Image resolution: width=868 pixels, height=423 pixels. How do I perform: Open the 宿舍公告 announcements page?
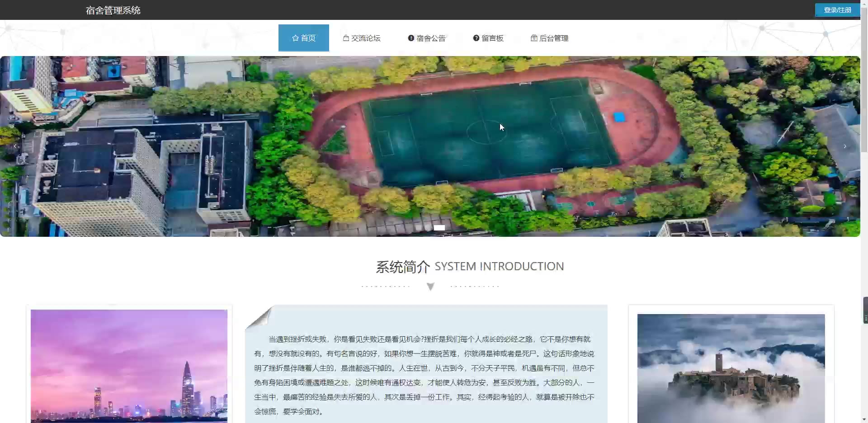pos(427,38)
